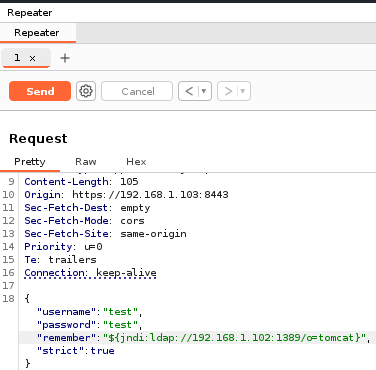Expand the back history dropdown arrow
376x370 pixels.
[x=204, y=91]
